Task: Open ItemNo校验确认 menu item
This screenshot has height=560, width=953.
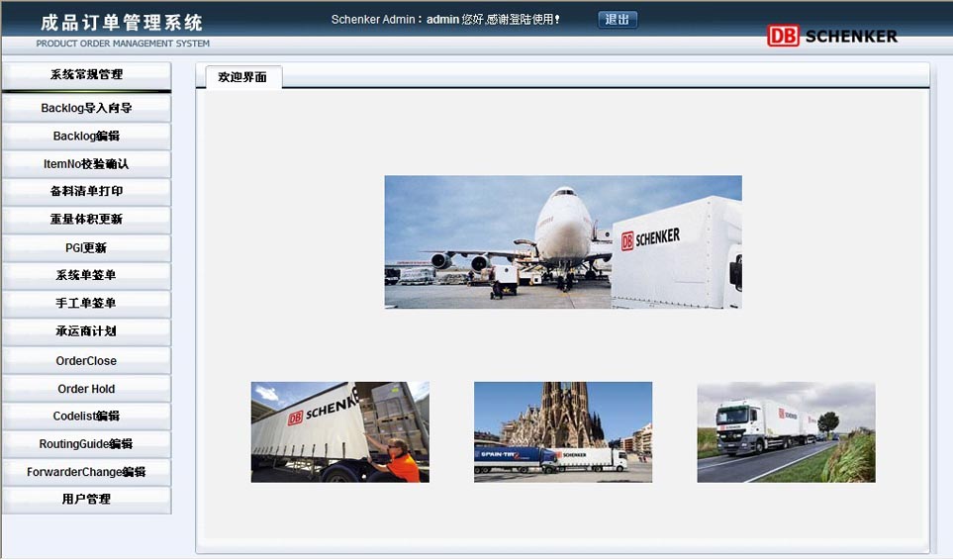Action: coord(86,164)
